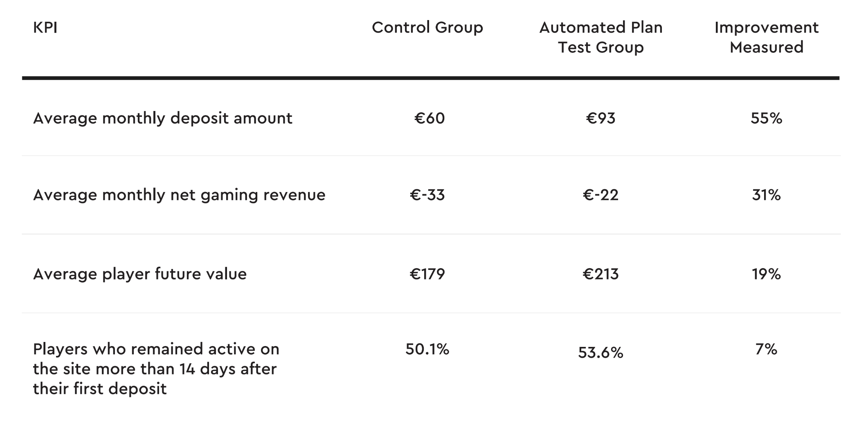Image resolution: width=868 pixels, height=421 pixels.
Task: Click the Average player future value label
Action: pyautogui.click(x=140, y=274)
